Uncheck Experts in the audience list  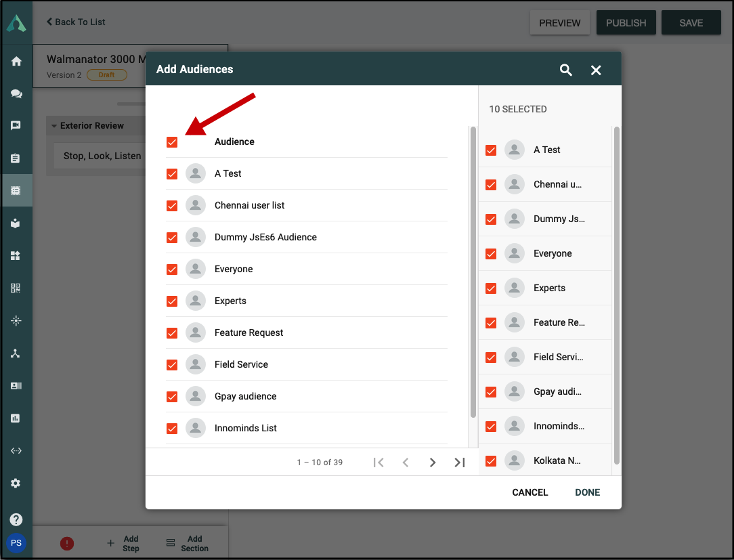point(172,301)
